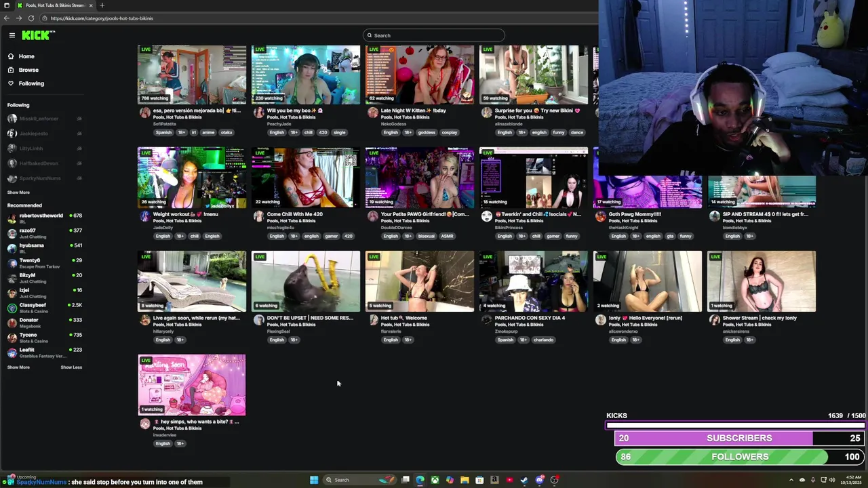The image size is (868, 488).
Task: Open the Kick hamburger sidebar menu
Action: click(x=12, y=35)
